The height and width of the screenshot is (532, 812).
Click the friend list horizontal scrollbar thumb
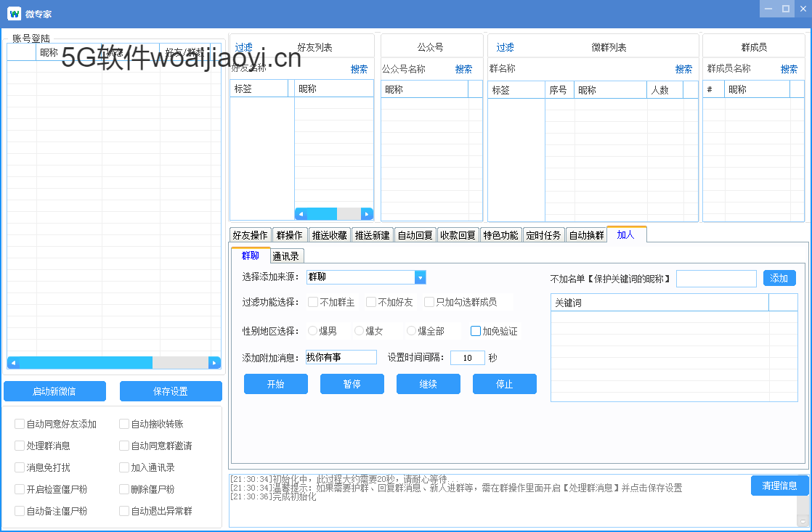(x=322, y=213)
